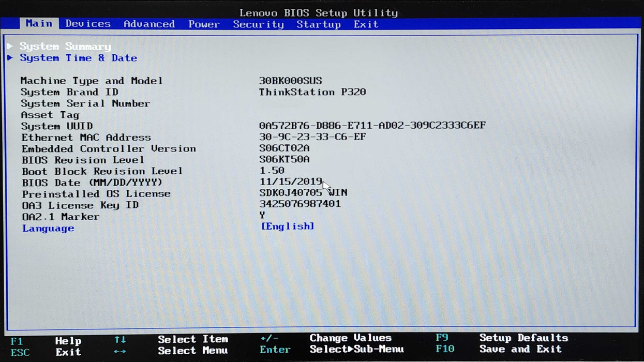The height and width of the screenshot is (362, 644).
Task: Select the value SDK0J40705 WIN
Action: point(303,193)
